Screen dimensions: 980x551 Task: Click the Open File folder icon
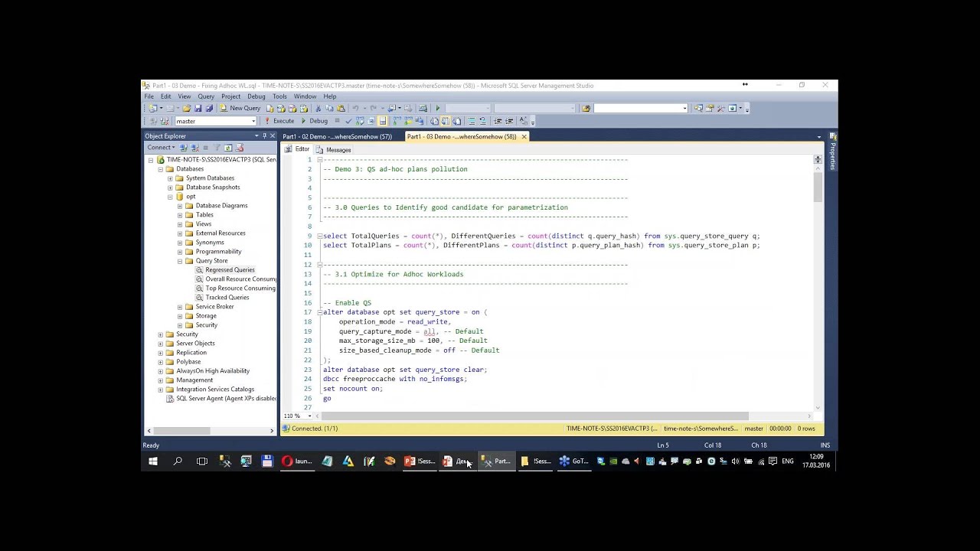pos(187,109)
